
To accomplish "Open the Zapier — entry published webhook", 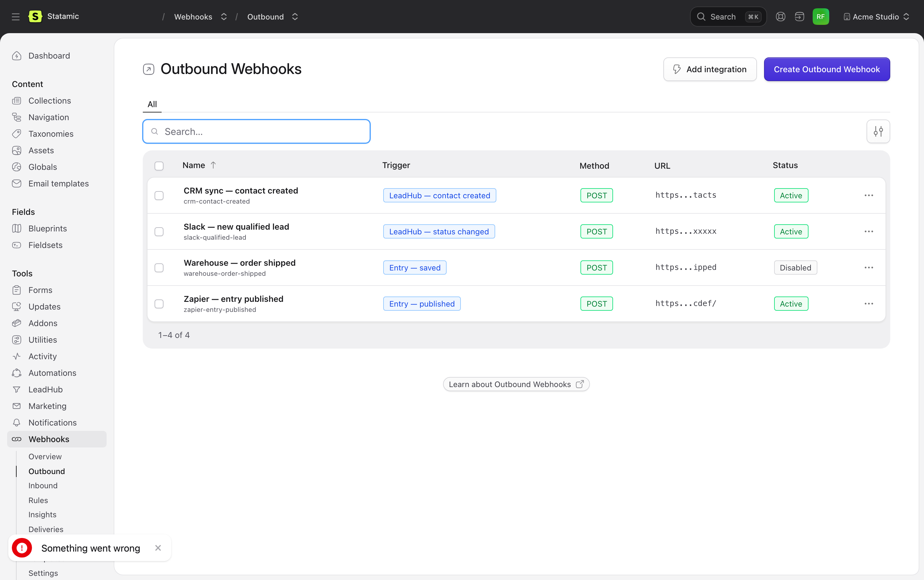I will point(233,299).
